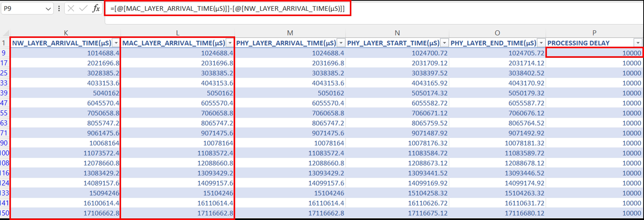Click cell with value 8065764.52
Image resolution: width=644 pixels, height=220 pixels.
point(497,123)
